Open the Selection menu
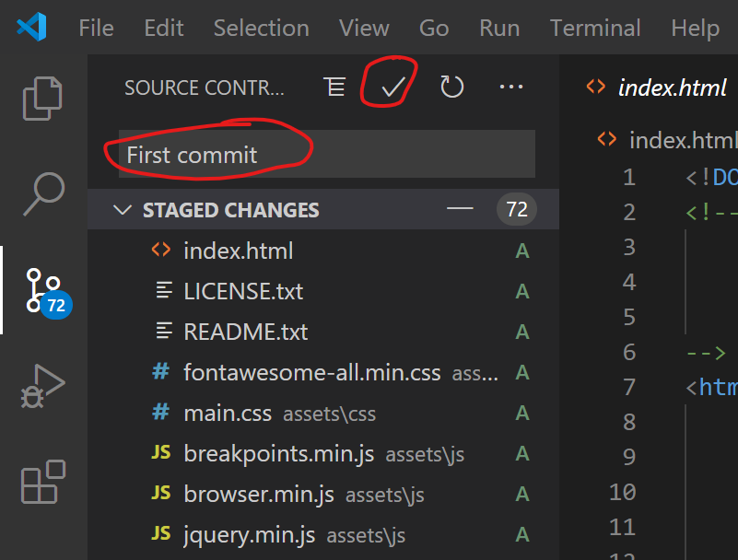This screenshot has width=738, height=560. pos(261,28)
